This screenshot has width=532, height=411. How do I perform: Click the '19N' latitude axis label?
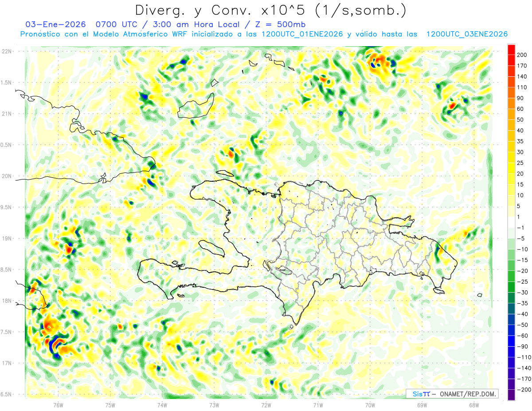(7, 239)
